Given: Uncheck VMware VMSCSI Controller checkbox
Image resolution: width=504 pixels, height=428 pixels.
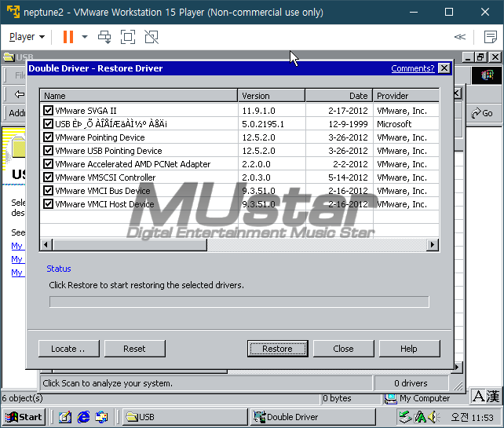Looking at the screenshot, I should coord(48,177).
